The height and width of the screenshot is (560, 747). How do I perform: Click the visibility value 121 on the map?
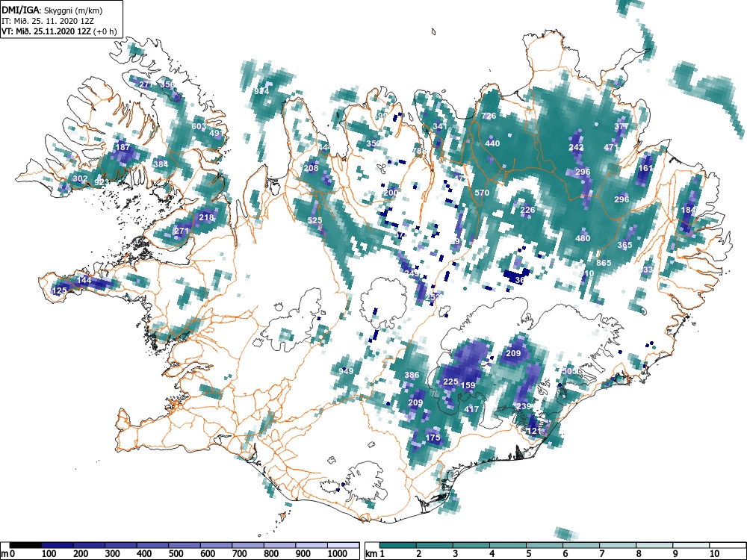pos(535,431)
